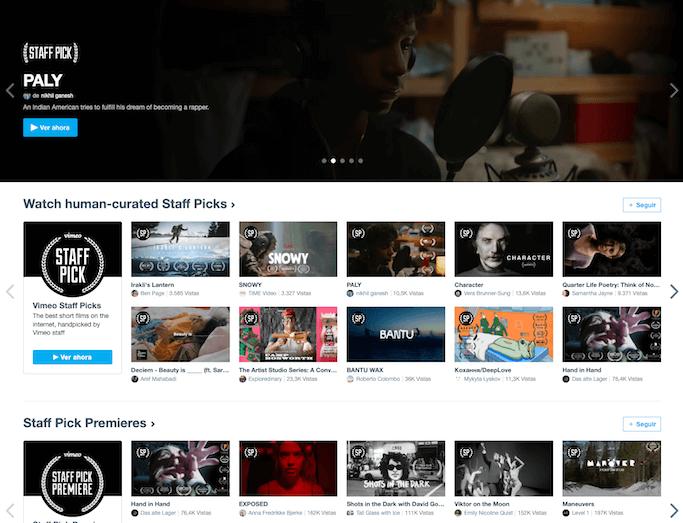
Task: Click SP badge on EXPOSED thumbnail
Action: pos(250,452)
